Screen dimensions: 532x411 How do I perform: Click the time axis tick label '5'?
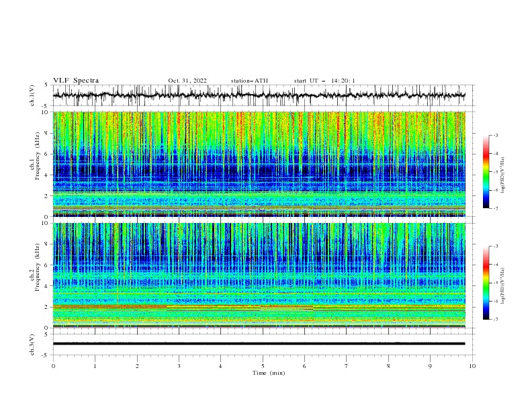tap(263, 366)
